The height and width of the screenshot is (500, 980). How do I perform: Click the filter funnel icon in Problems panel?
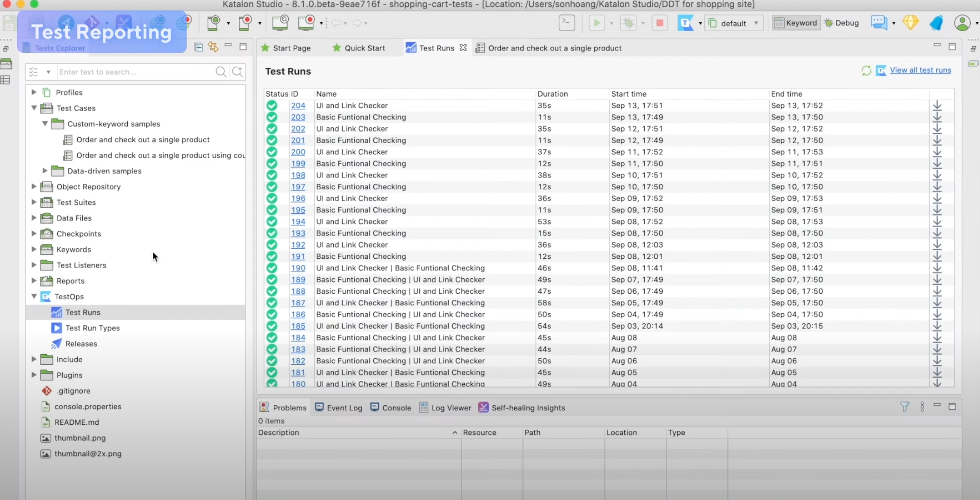905,407
